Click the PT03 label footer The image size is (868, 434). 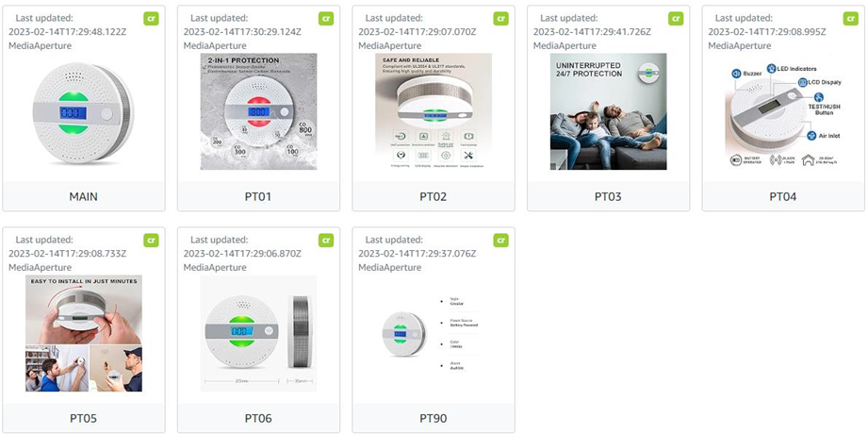pos(608,196)
